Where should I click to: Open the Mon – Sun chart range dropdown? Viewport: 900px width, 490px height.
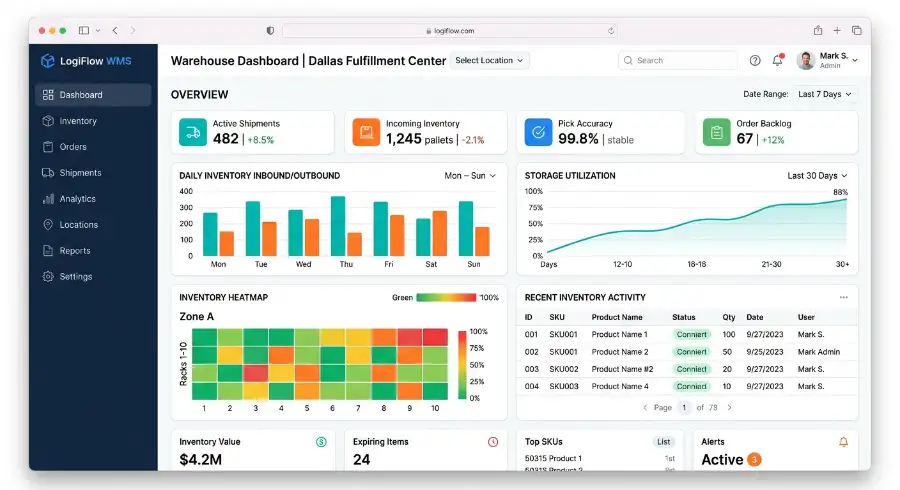coord(470,176)
